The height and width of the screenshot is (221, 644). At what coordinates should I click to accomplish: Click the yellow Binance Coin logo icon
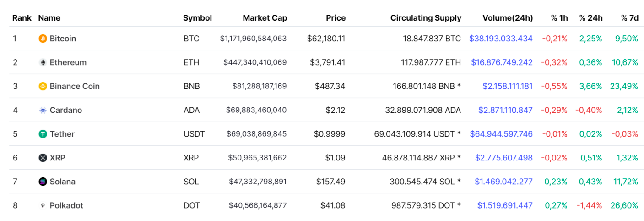pyautogui.click(x=43, y=86)
